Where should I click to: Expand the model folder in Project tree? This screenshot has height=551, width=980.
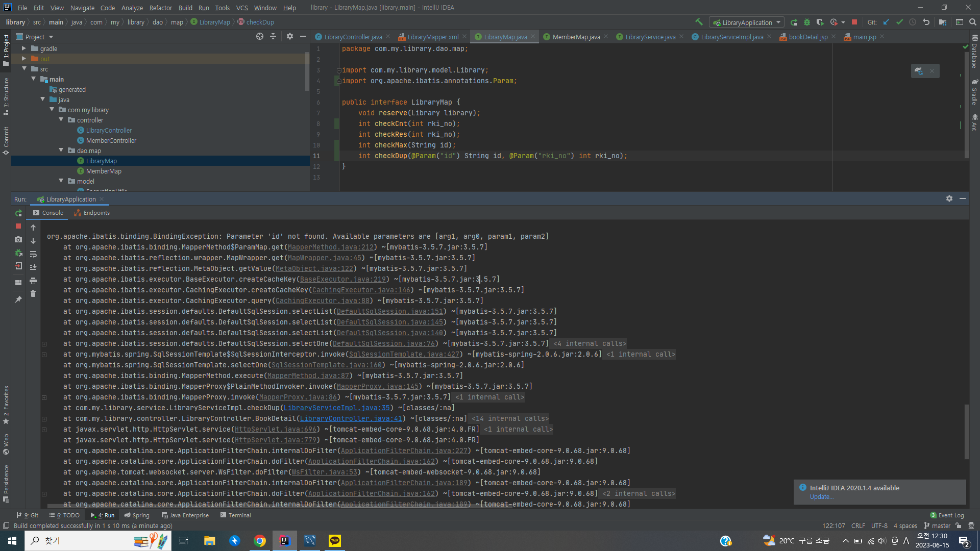61,181
